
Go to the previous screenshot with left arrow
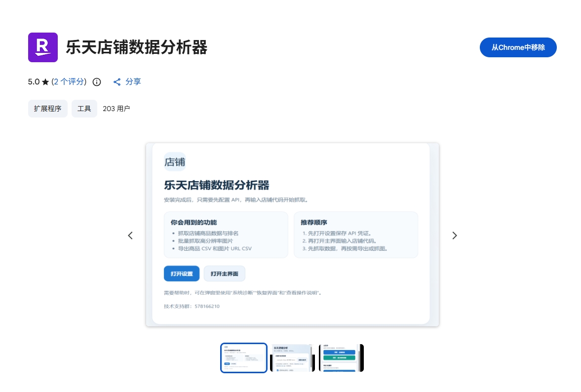(x=130, y=235)
